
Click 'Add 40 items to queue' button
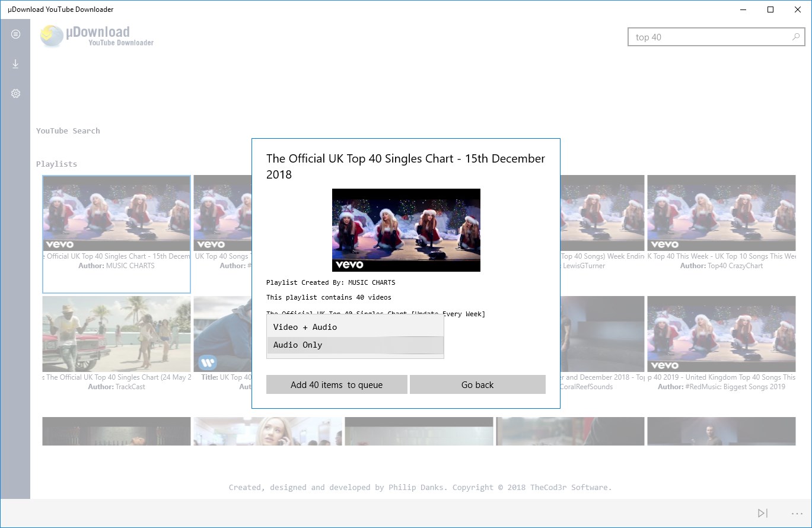(336, 384)
